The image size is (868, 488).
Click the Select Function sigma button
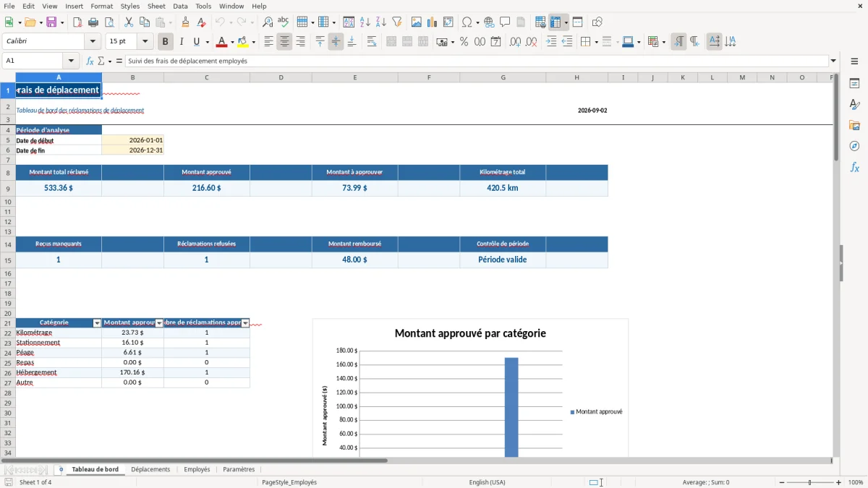101,61
